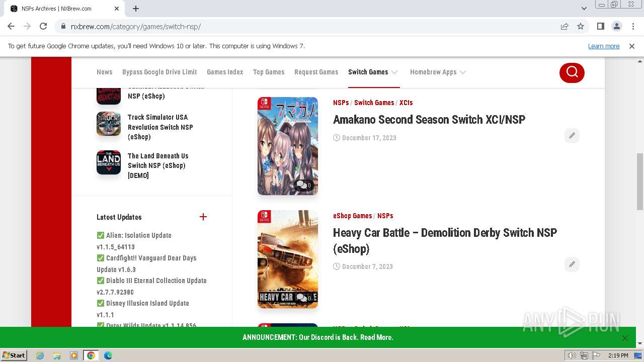Toggle the Chrome side panel icon
Image resolution: width=644 pixels, height=362 pixels.
tap(600, 26)
